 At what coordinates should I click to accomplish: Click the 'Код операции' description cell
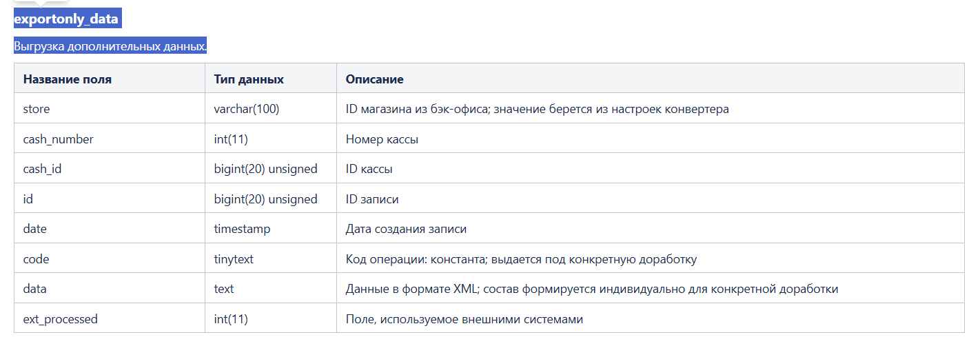pos(521,259)
